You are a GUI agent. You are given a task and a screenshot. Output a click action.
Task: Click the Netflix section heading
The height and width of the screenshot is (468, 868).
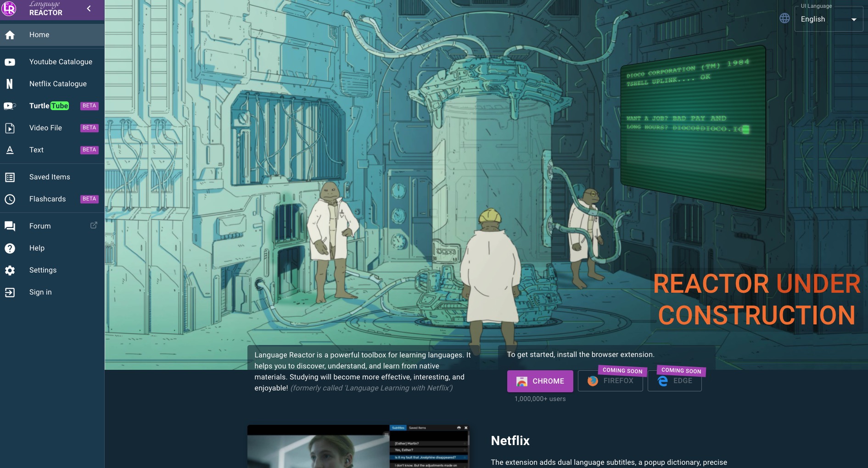point(510,441)
